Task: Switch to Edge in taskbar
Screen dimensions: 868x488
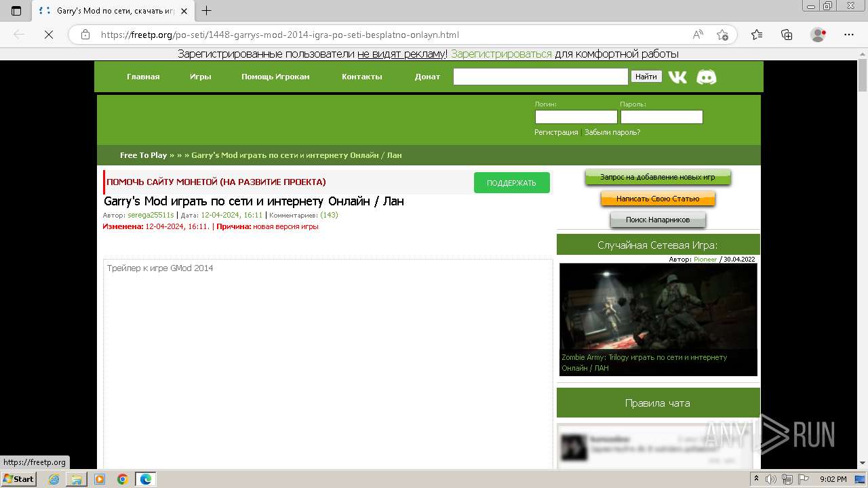Action: (146, 479)
